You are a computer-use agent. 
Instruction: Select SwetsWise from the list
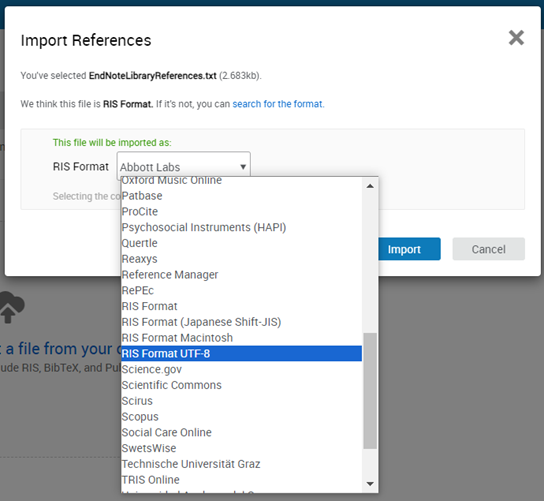[241, 448]
